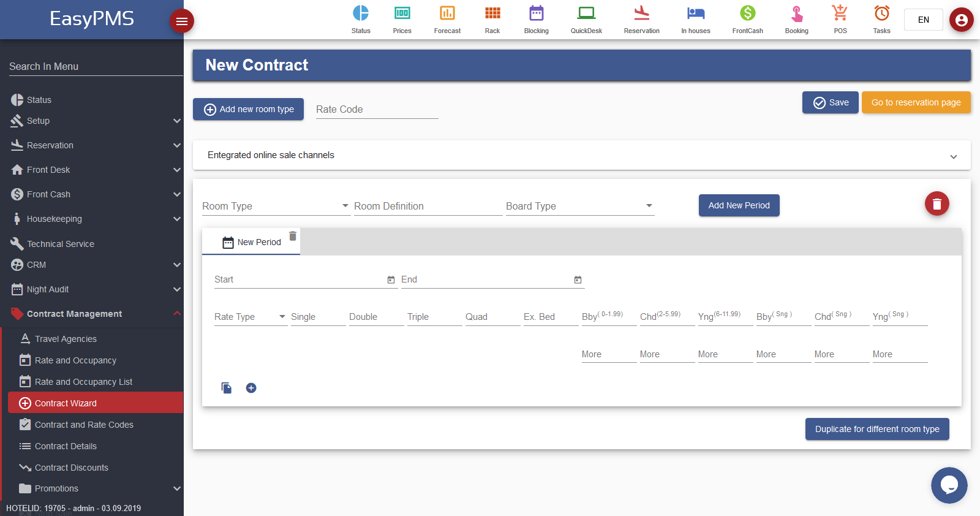Select Contract Wizard menu item
This screenshot has width=980, height=516.
click(x=96, y=403)
